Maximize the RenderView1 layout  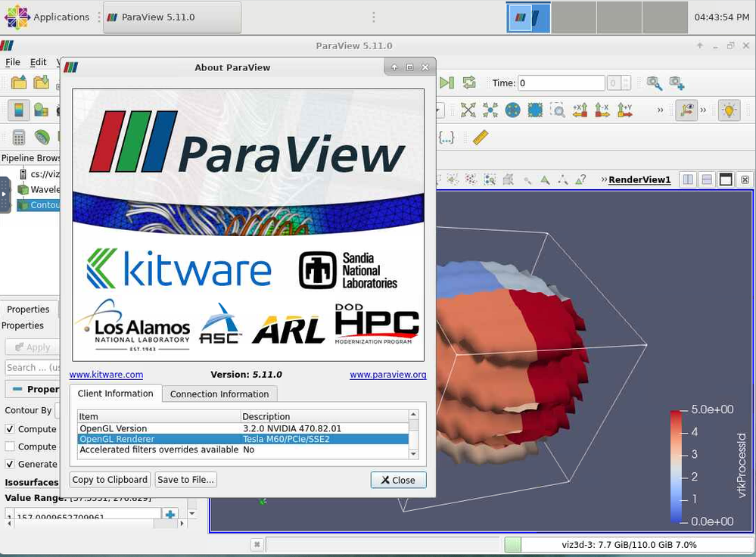tap(726, 180)
